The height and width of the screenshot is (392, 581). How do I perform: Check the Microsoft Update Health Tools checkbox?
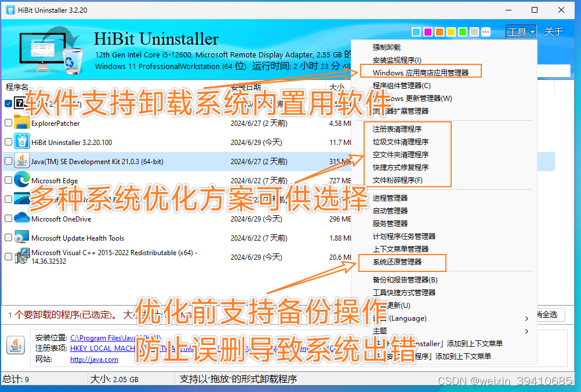click(x=9, y=238)
